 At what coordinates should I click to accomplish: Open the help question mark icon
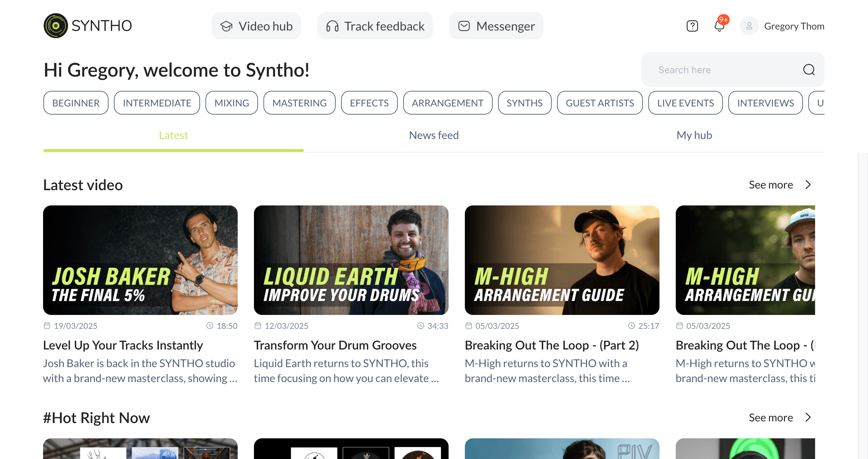click(692, 26)
